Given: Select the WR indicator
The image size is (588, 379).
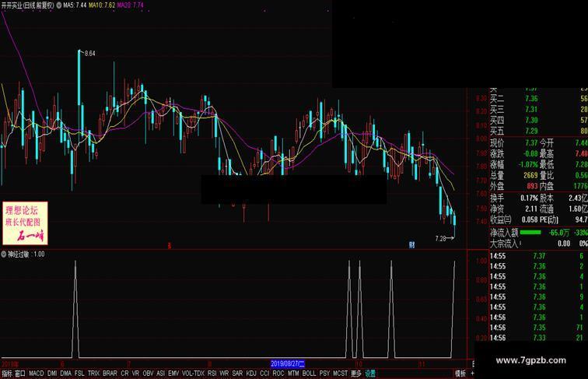Looking at the screenshot, I should (x=224, y=374).
